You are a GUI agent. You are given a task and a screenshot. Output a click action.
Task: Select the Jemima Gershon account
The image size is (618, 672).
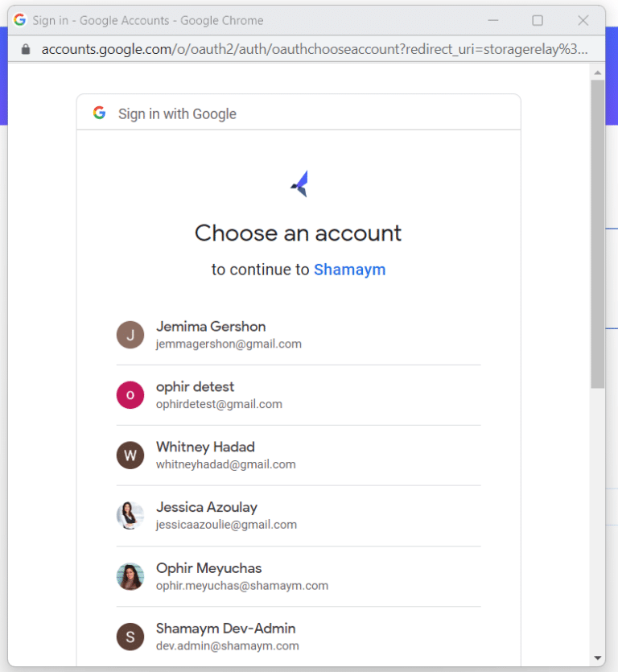point(299,335)
